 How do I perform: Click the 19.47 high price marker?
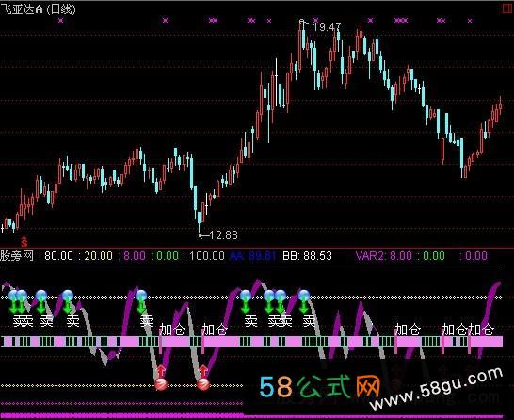[x=327, y=27]
